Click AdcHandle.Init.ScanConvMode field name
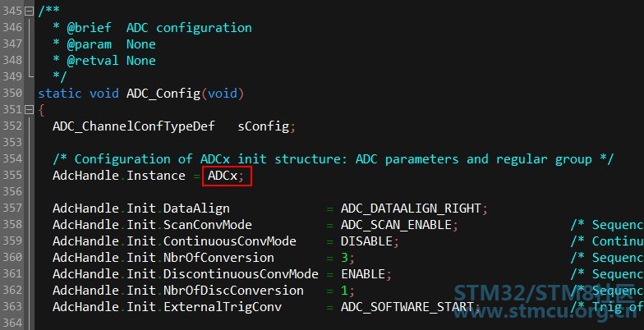Image resolution: width=644 pixels, height=330 pixels. [x=153, y=225]
